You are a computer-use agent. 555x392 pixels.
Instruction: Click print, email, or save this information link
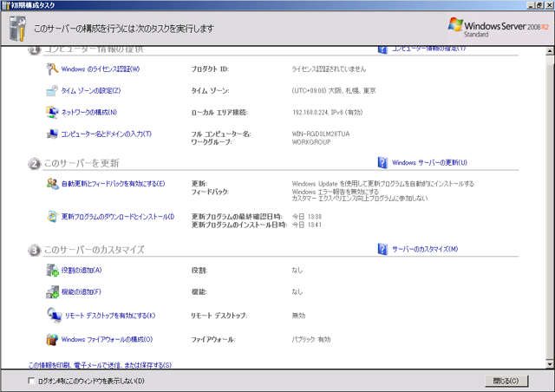click(100, 365)
